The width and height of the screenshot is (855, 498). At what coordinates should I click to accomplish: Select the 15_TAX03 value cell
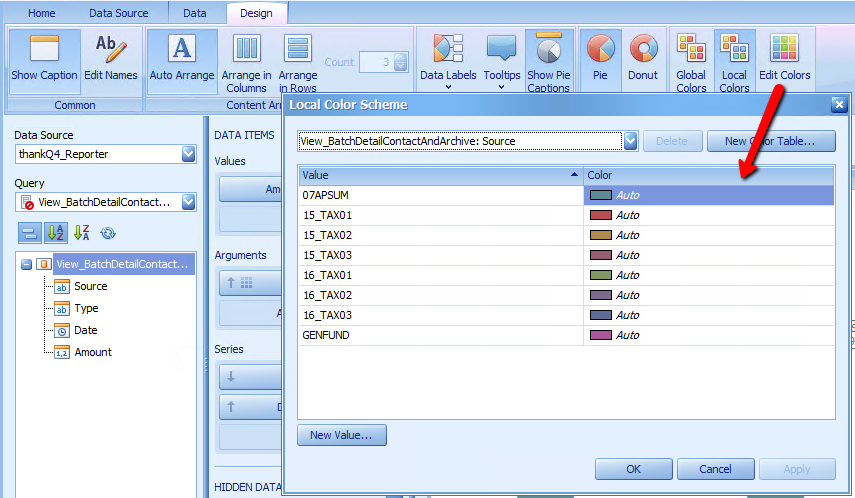441,255
